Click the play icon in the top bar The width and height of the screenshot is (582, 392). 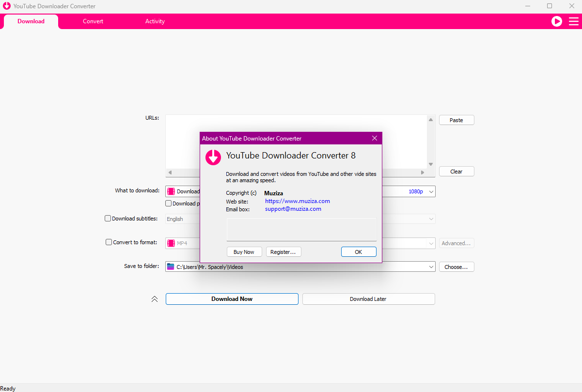tap(557, 21)
